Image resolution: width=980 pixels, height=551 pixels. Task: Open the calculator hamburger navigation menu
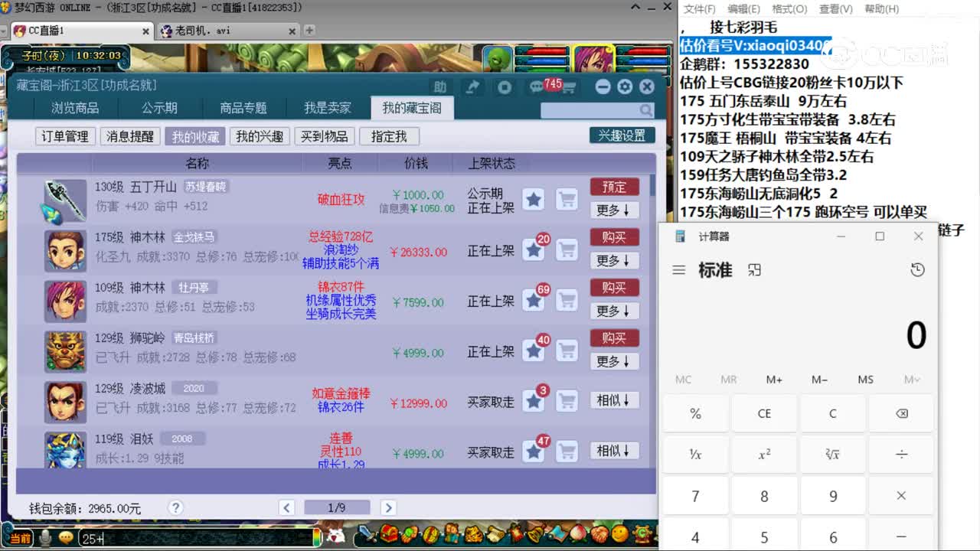678,269
